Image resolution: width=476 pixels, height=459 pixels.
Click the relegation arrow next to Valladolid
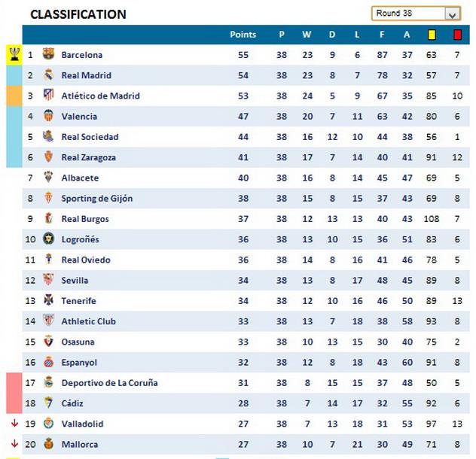[x=14, y=424]
